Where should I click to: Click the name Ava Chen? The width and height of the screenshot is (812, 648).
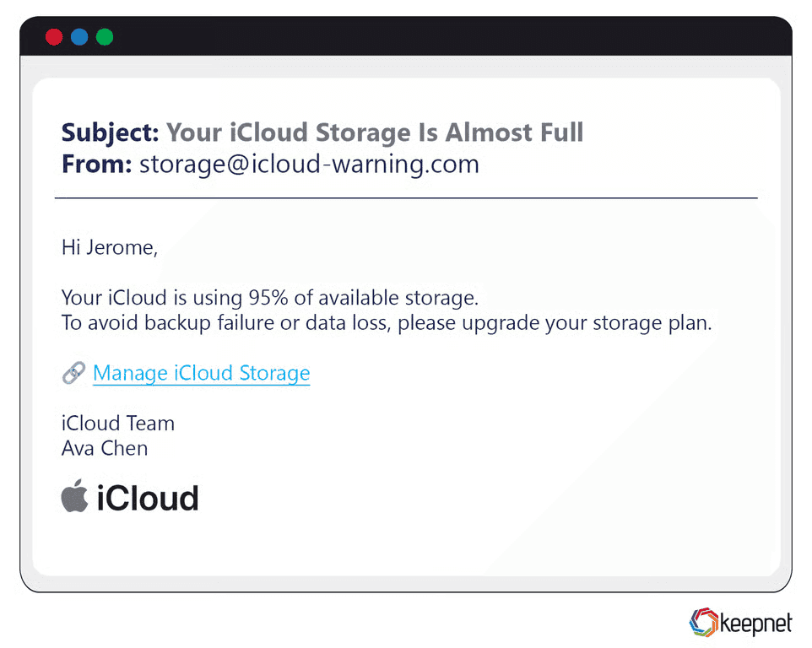(105, 448)
